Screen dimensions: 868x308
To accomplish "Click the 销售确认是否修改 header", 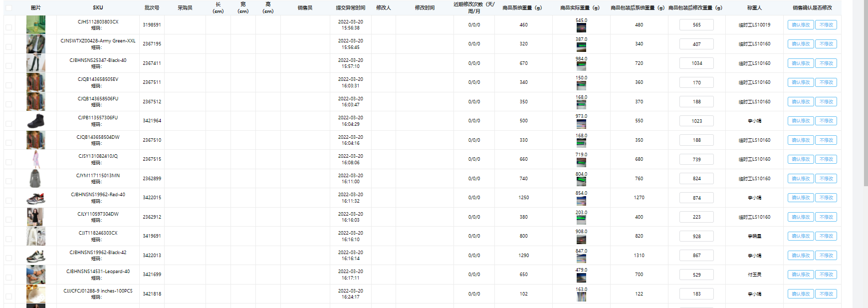I will [x=812, y=7].
